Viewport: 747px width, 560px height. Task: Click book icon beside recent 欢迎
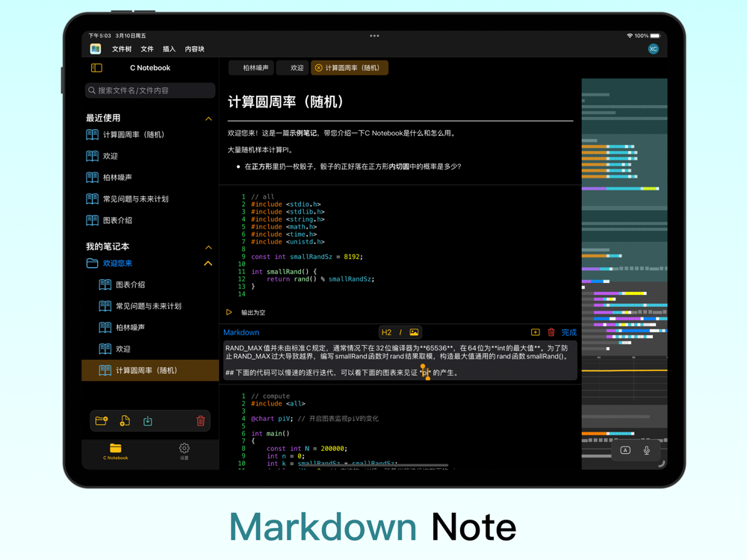pos(93,156)
